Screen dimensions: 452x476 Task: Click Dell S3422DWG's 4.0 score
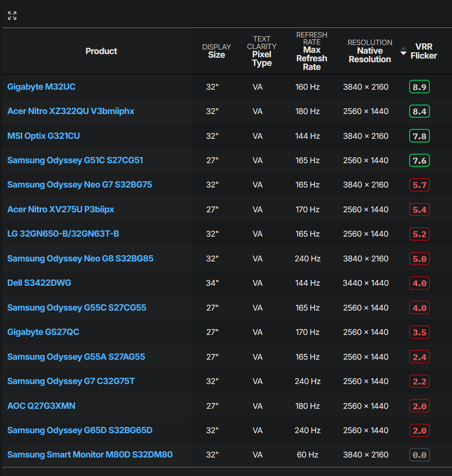420,283
